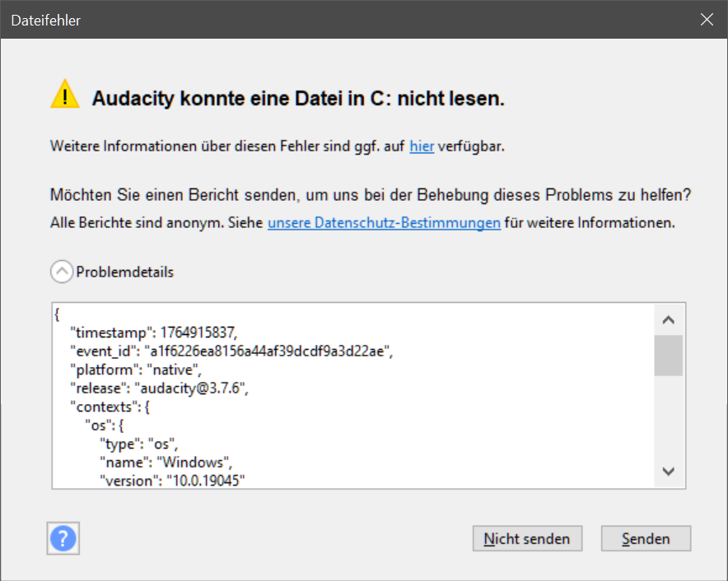Close the Dateifehler dialog window
The height and width of the screenshot is (581, 728).
point(706,21)
